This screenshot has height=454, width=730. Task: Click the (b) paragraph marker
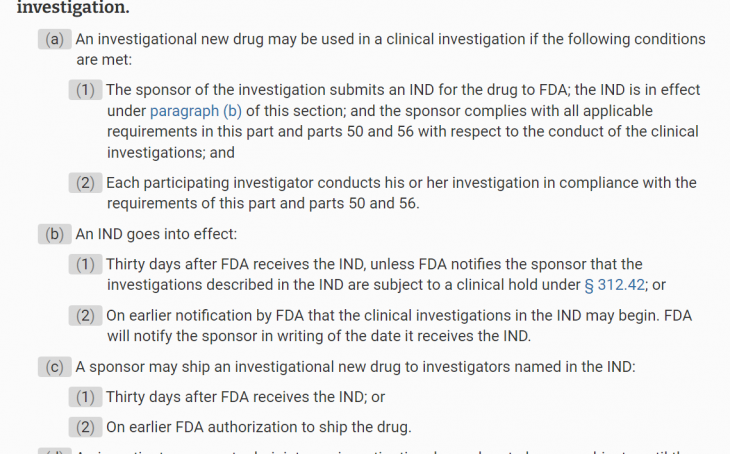coord(54,234)
